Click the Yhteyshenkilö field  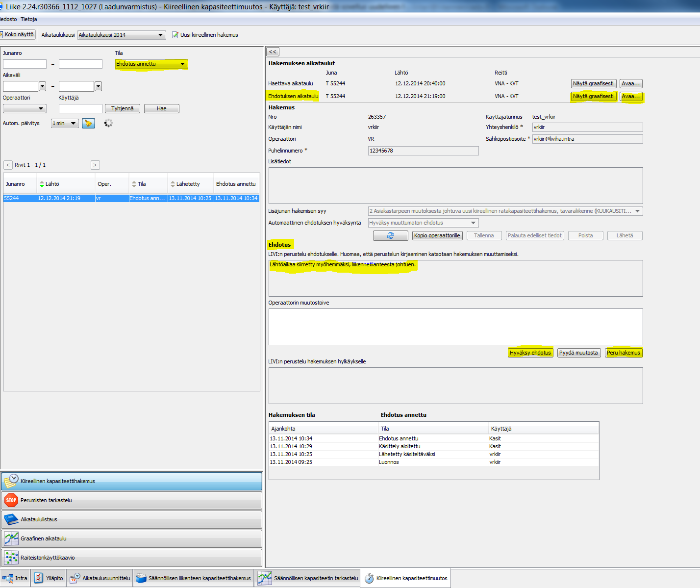[x=587, y=127]
